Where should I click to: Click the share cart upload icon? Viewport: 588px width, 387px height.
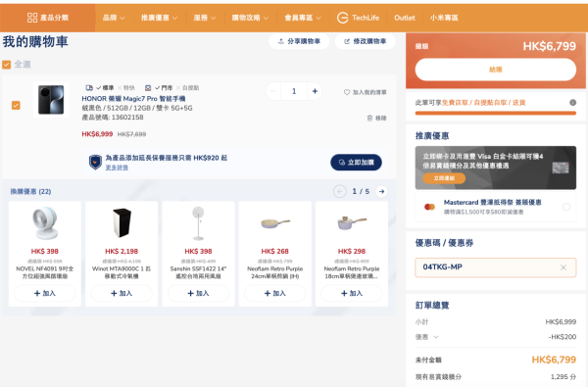(281, 41)
